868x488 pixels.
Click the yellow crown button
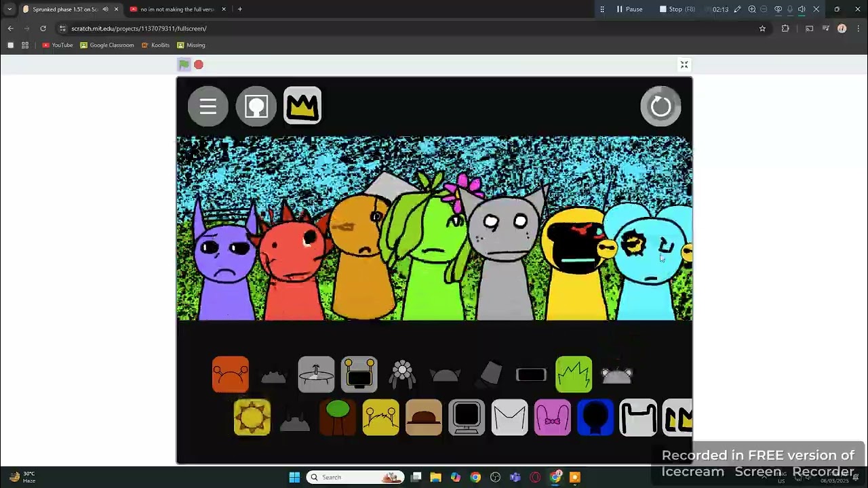302,106
